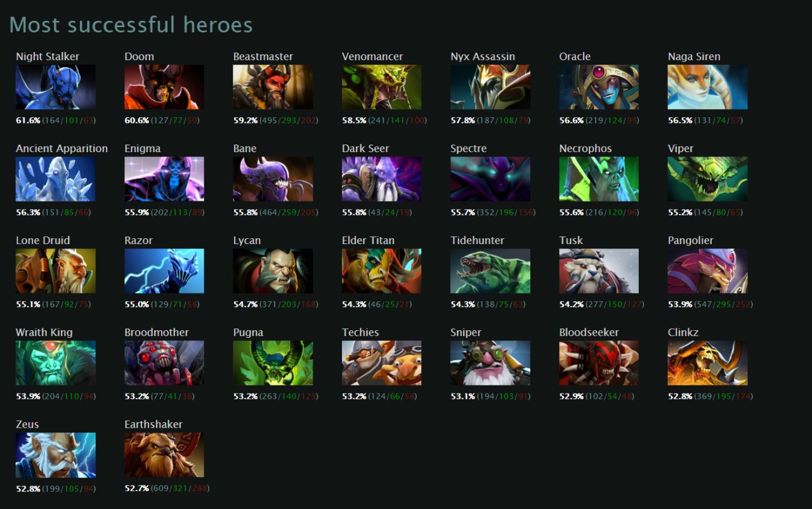Screen dimensions: 812x509
Task: Click the Razor lightning portrait
Action: [x=164, y=271]
